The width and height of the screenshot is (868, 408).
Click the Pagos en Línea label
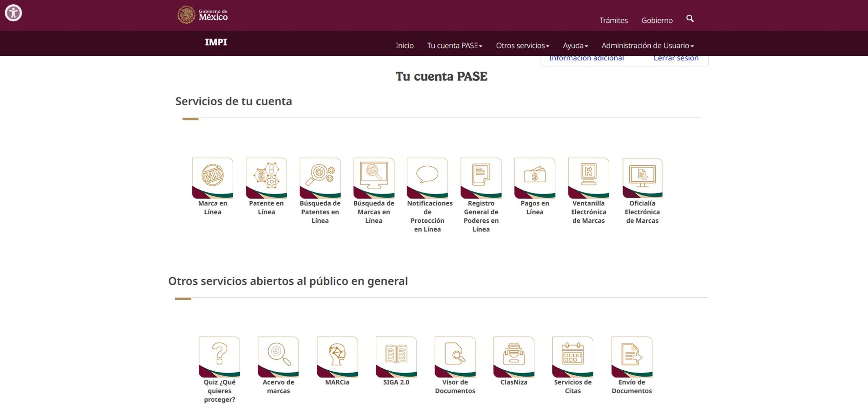coord(535,207)
